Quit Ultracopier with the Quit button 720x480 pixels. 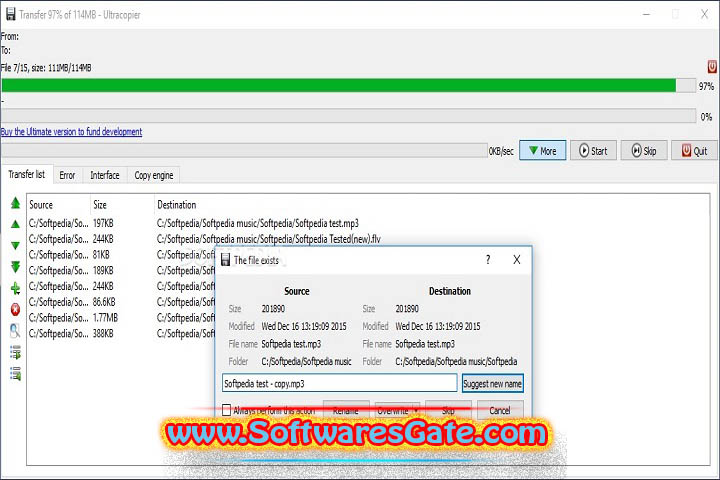coord(694,151)
